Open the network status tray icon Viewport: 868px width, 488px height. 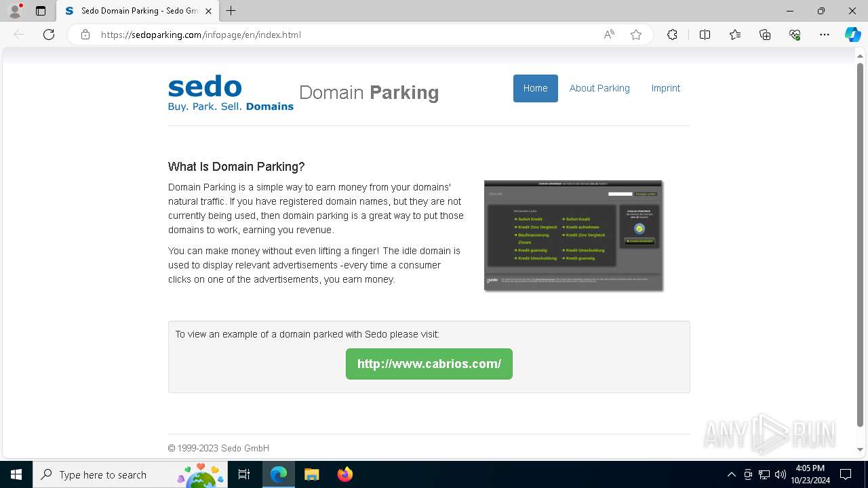tap(764, 474)
